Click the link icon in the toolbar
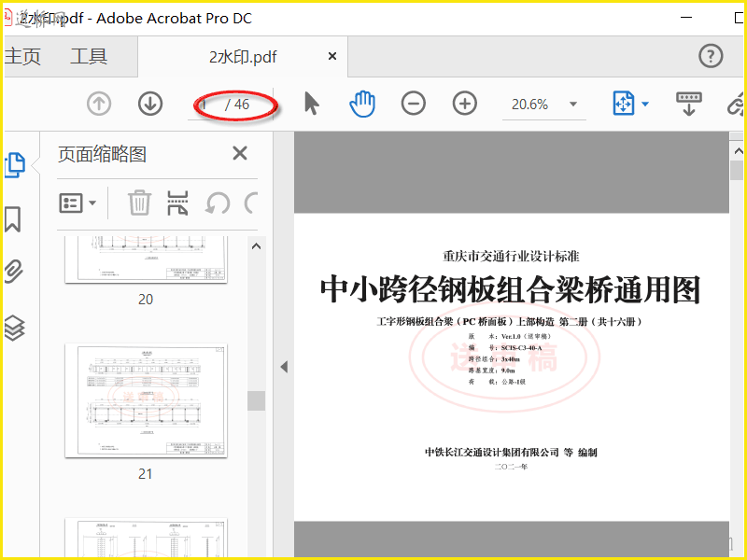747x560 pixels. coord(737,104)
